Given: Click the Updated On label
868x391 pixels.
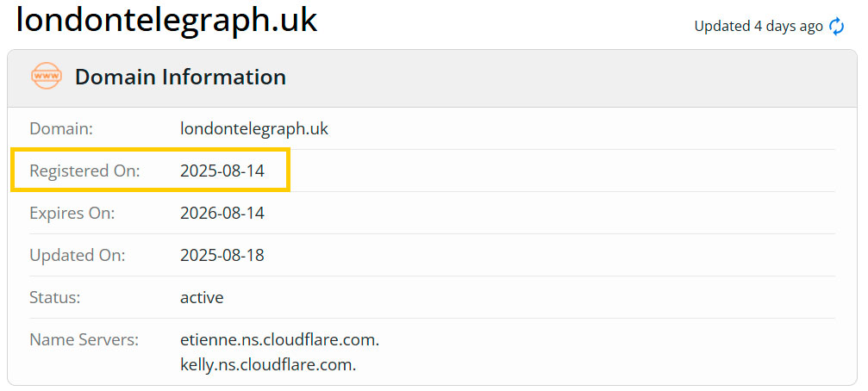Looking at the screenshot, I should pos(78,256).
